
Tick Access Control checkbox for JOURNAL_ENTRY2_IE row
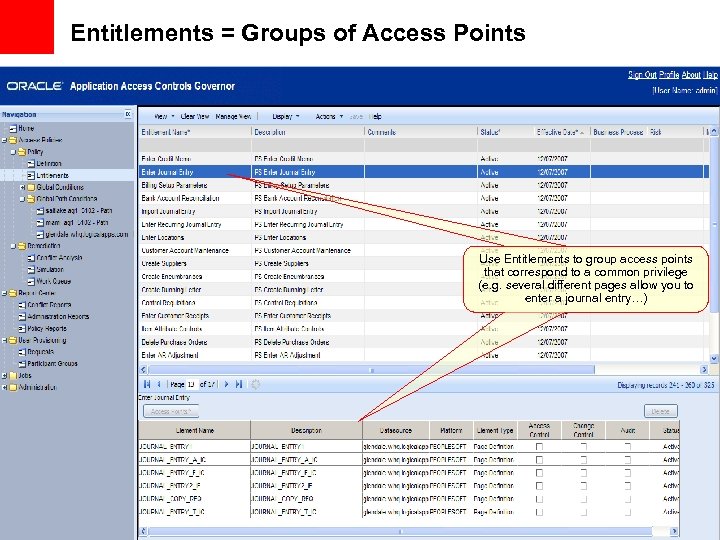pyautogui.click(x=540, y=486)
